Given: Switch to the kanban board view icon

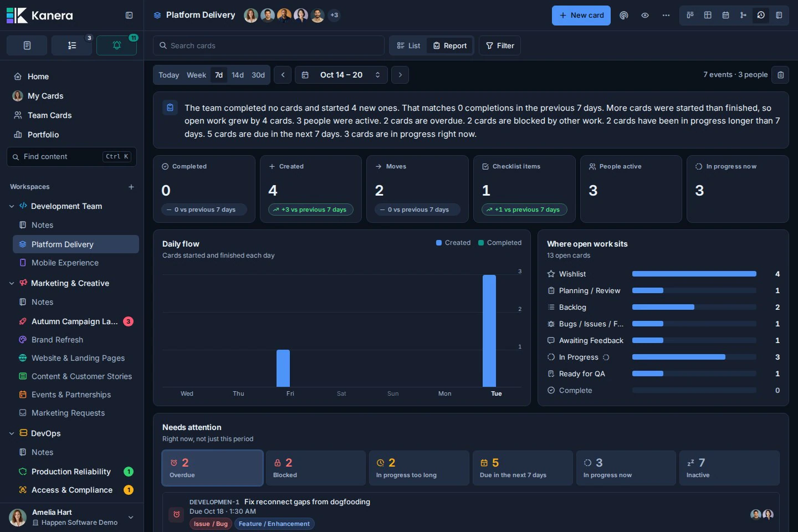Looking at the screenshot, I should (x=690, y=16).
